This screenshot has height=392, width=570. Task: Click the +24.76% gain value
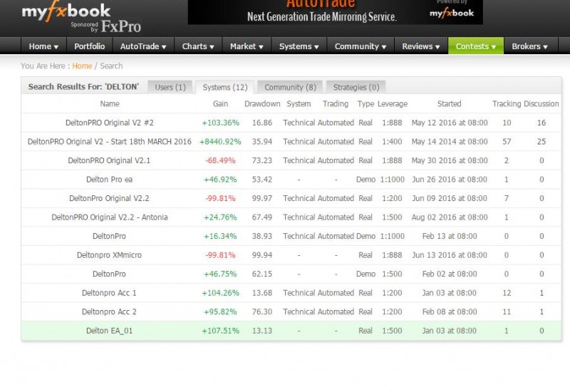pos(220,217)
